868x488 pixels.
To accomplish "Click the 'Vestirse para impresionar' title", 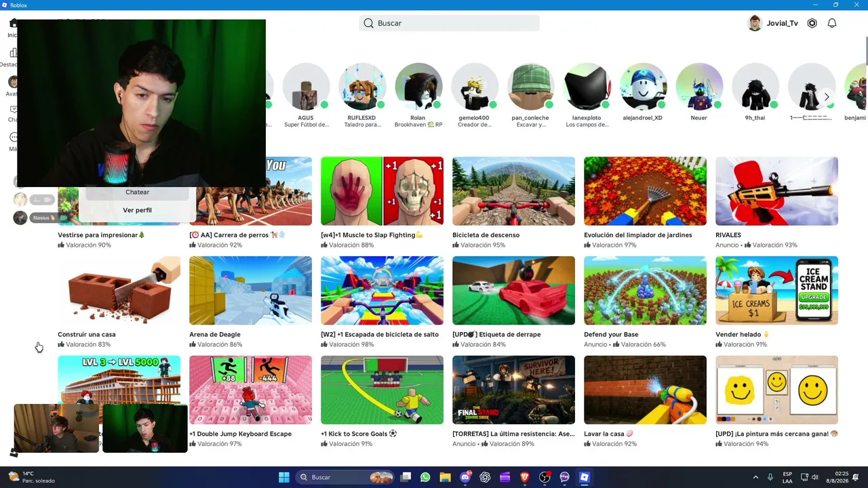I will (102, 235).
